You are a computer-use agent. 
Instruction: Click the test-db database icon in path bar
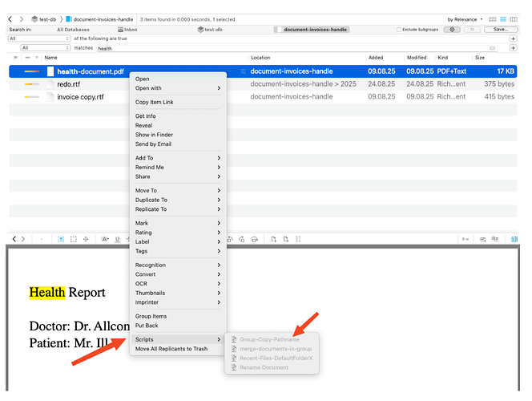[34, 18]
